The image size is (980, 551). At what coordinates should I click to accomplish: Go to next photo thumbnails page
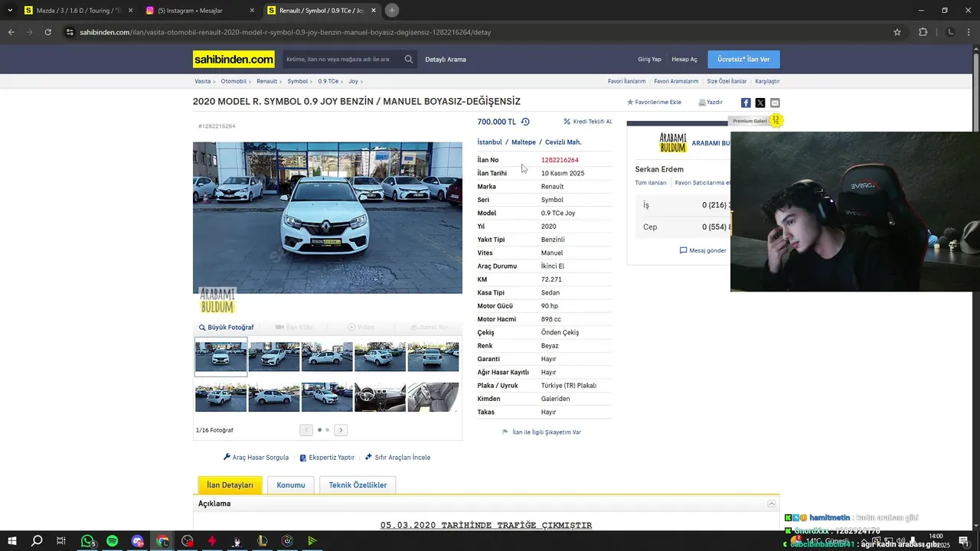[341, 430]
